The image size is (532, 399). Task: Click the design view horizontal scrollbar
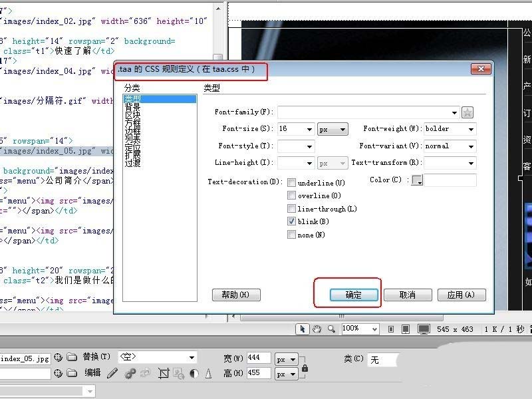coord(341,317)
